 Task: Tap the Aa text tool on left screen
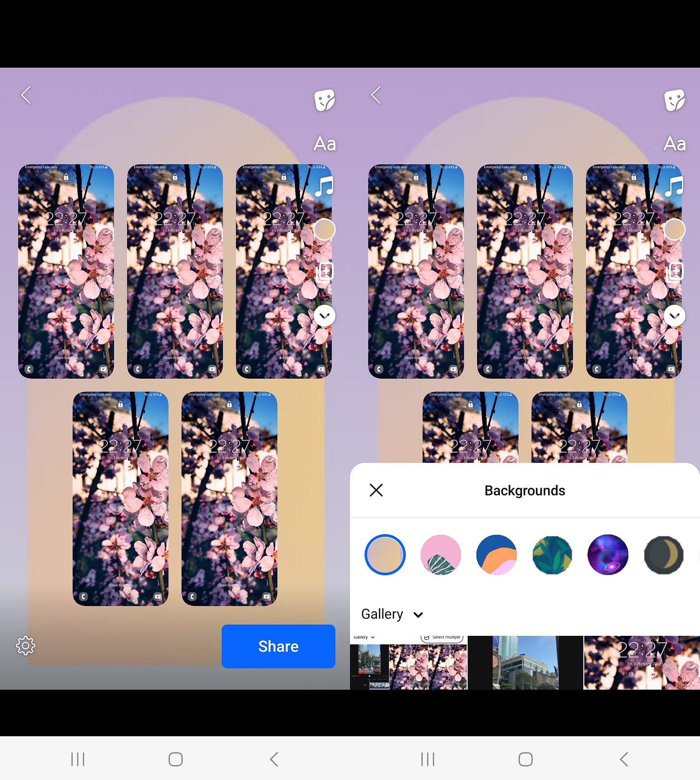tap(325, 144)
